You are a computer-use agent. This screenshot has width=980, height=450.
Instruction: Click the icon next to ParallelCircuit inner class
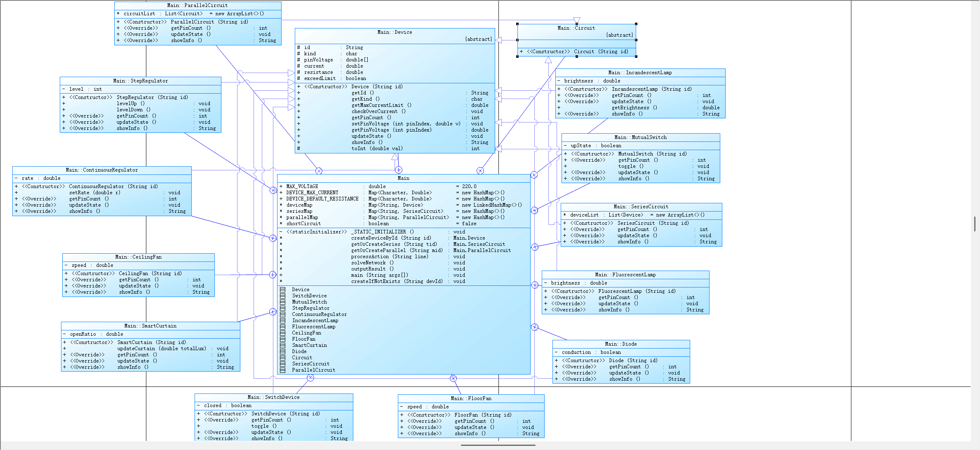pos(283,370)
